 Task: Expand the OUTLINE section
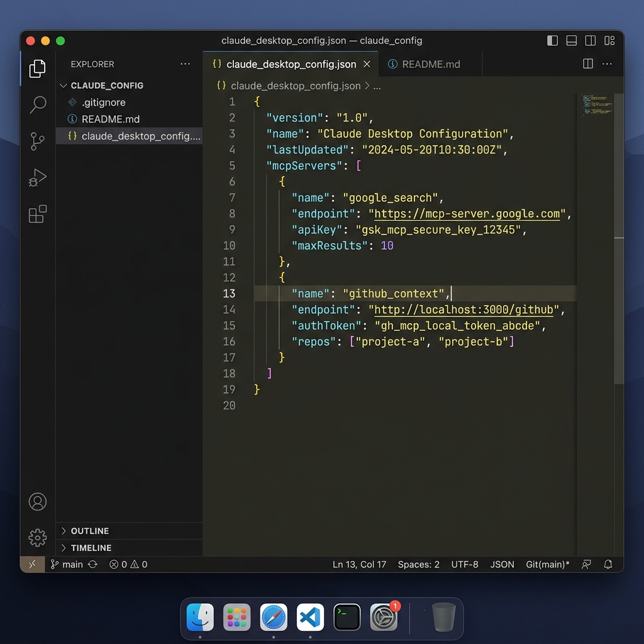click(x=129, y=531)
